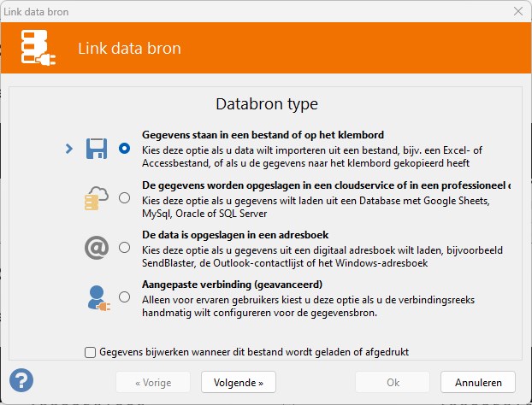Select the address book radio button
Image resolution: width=532 pixels, height=405 pixels.
click(x=125, y=248)
